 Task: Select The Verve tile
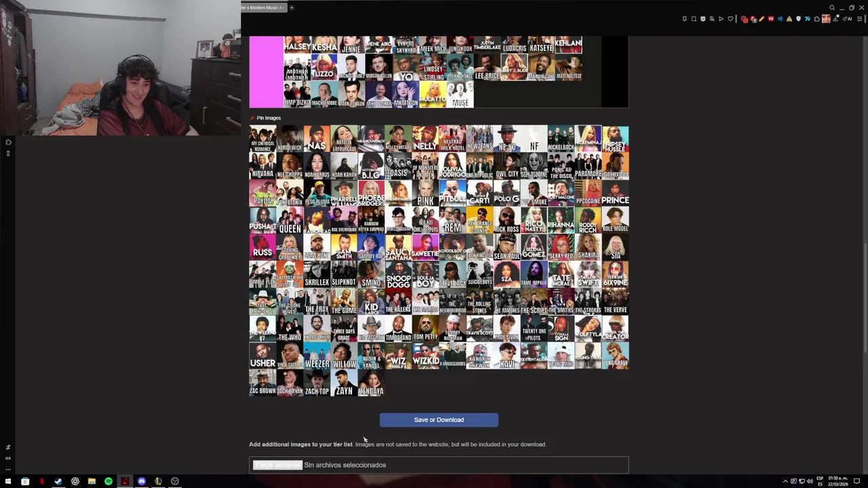point(616,302)
